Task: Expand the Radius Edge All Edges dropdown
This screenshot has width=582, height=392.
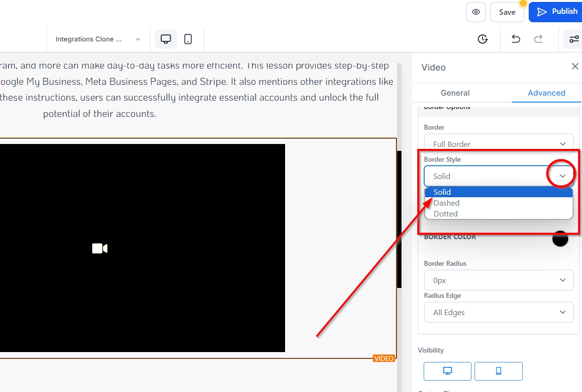Action: coord(498,312)
